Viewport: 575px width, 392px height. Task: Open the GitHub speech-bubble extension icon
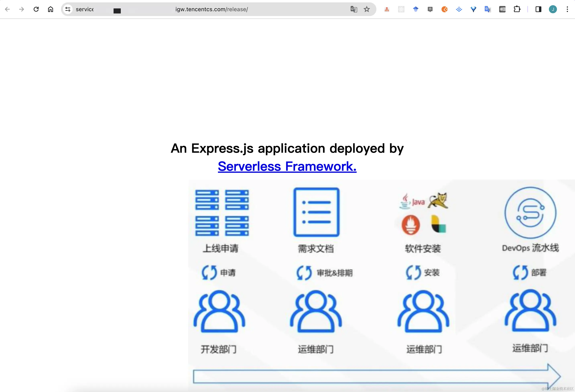430,9
